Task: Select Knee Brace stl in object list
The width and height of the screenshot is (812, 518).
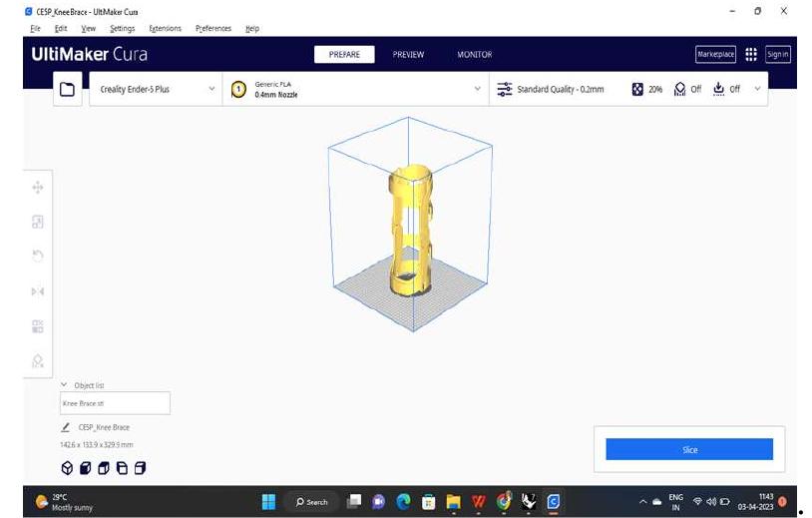Action: click(115, 403)
